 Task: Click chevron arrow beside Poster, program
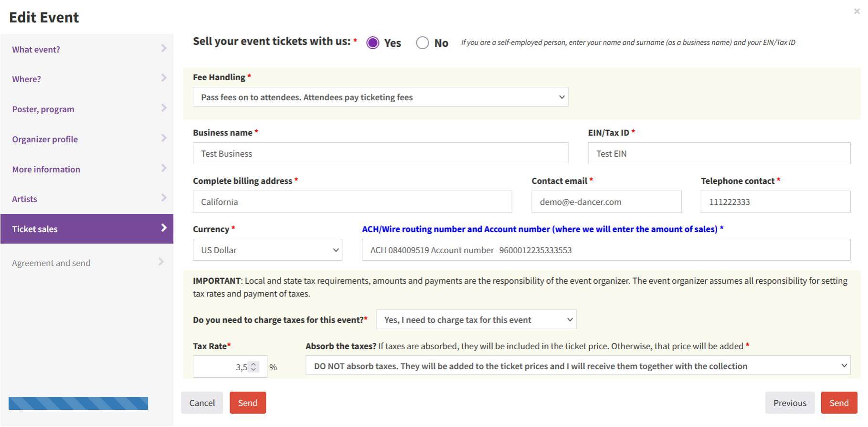pos(164,108)
